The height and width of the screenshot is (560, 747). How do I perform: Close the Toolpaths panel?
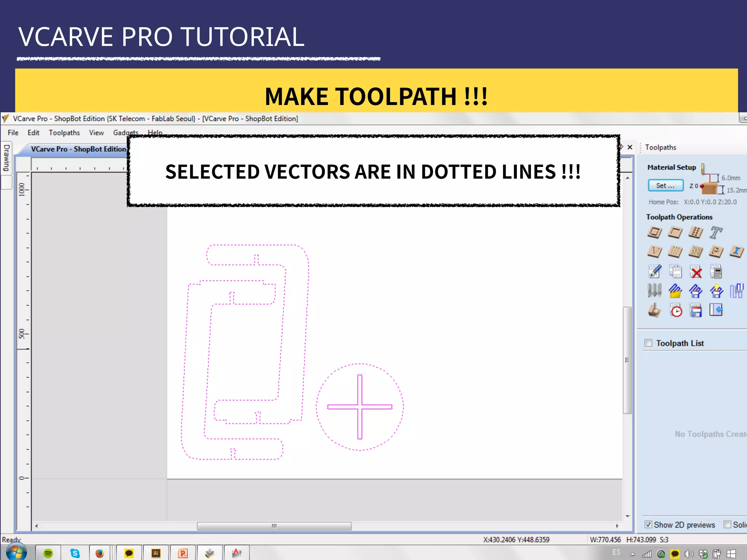630,147
